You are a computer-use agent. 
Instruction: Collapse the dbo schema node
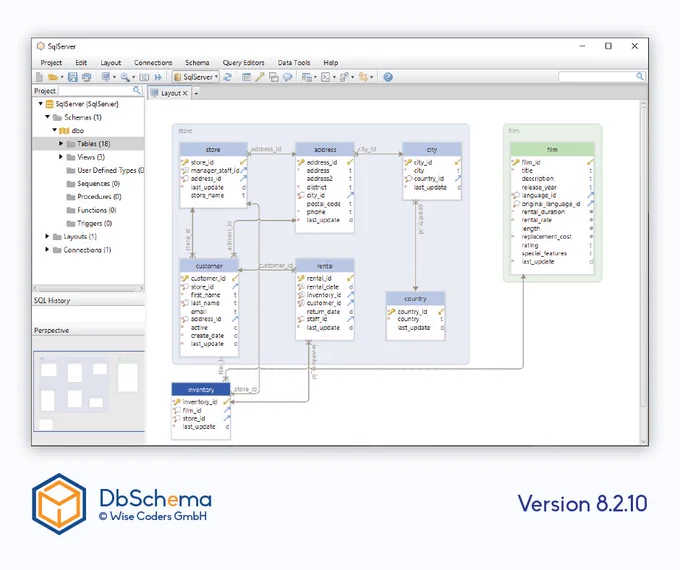[55, 130]
